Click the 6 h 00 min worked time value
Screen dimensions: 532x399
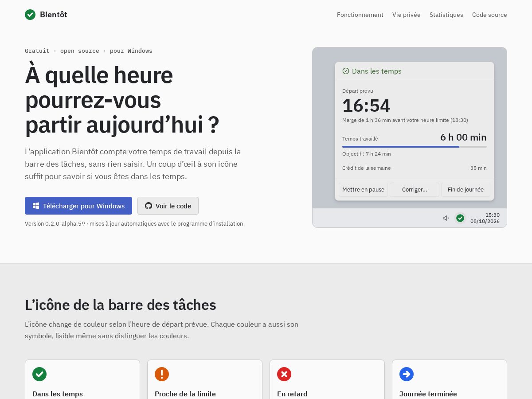tap(463, 137)
